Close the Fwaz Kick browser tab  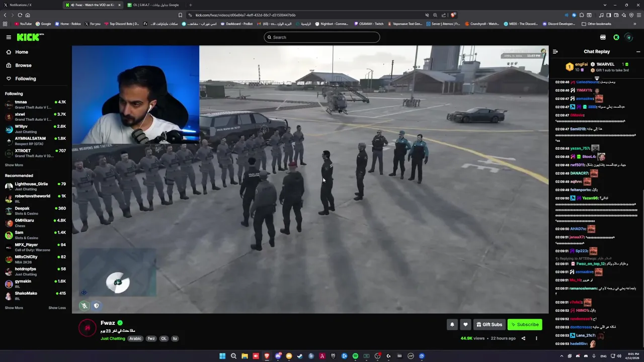point(119,5)
